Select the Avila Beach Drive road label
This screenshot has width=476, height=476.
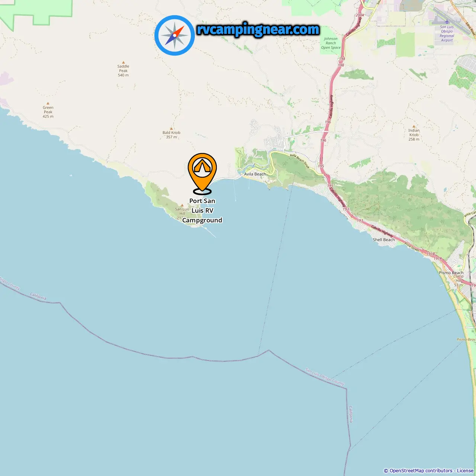(x=300, y=161)
